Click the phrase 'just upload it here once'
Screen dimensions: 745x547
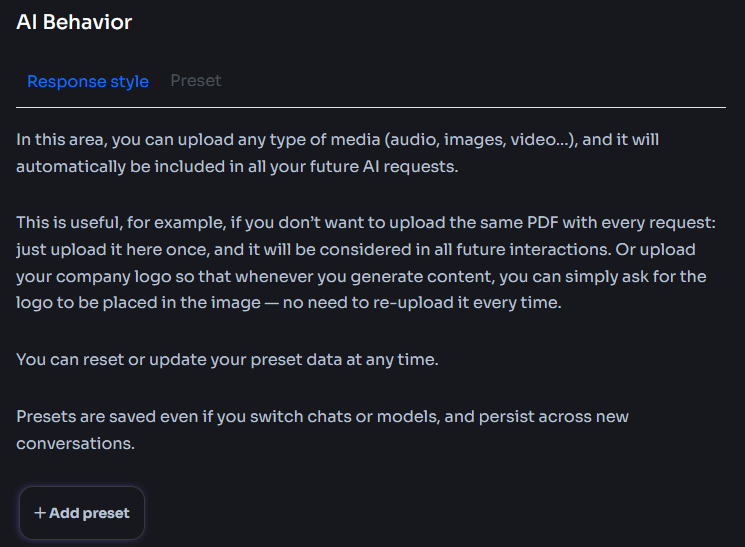click(x=113, y=250)
